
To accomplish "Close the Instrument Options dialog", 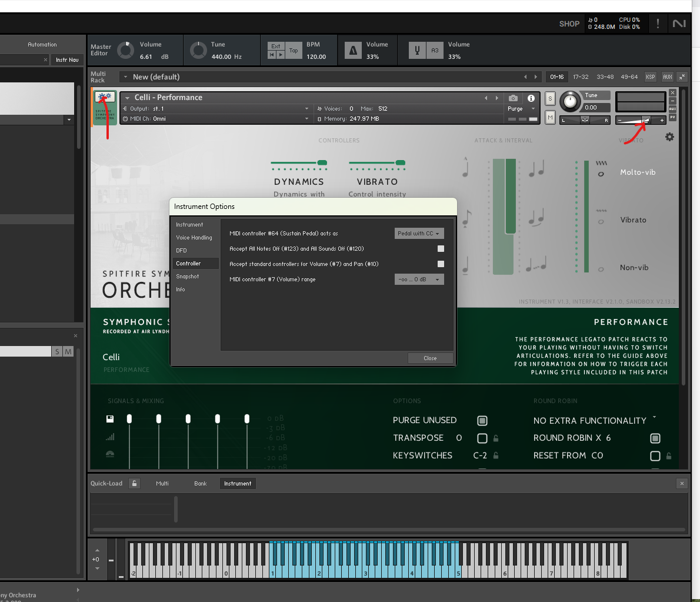I will pyautogui.click(x=430, y=358).
